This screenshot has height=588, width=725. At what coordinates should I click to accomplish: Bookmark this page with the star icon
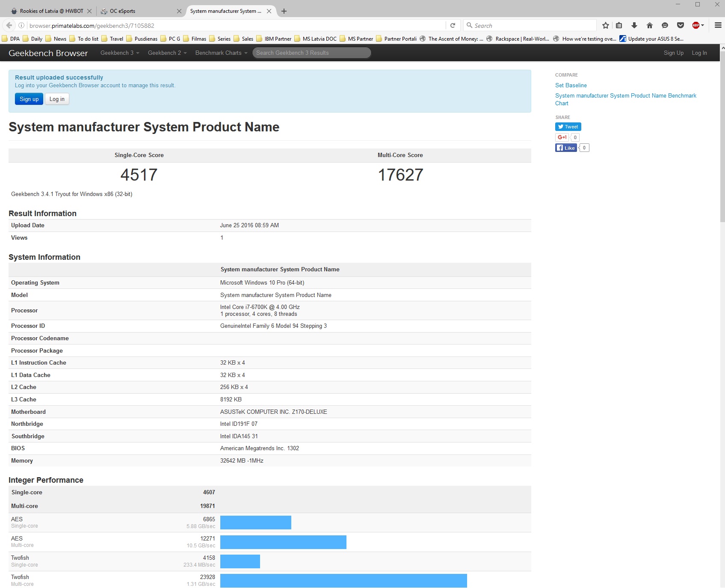(606, 25)
